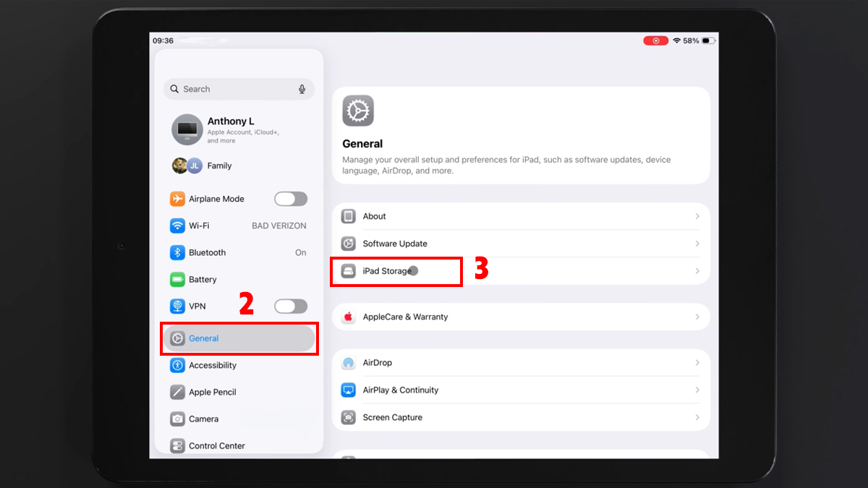The height and width of the screenshot is (488, 868).
Task: Select Accessibility in the sidebar
Action: coord(239,365)
